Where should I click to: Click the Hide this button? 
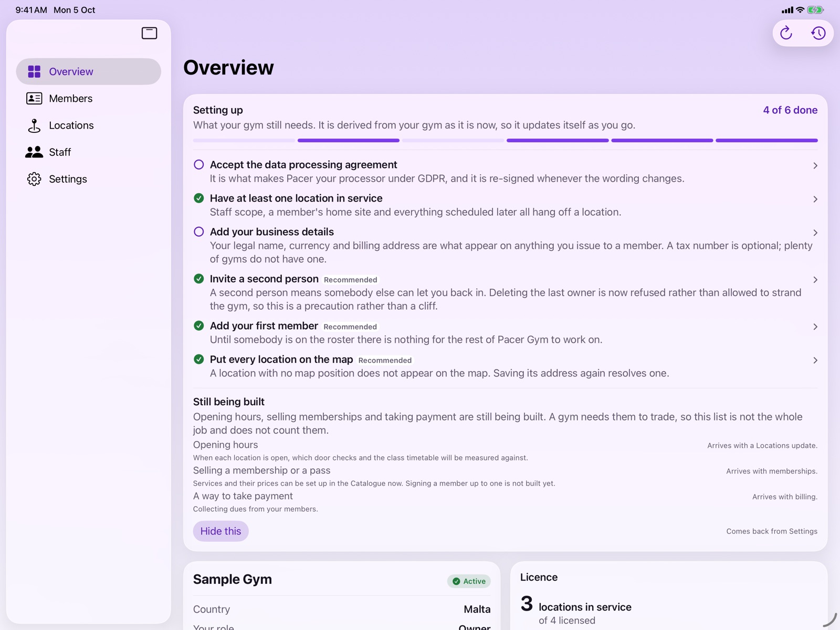[x=220, y=531]
